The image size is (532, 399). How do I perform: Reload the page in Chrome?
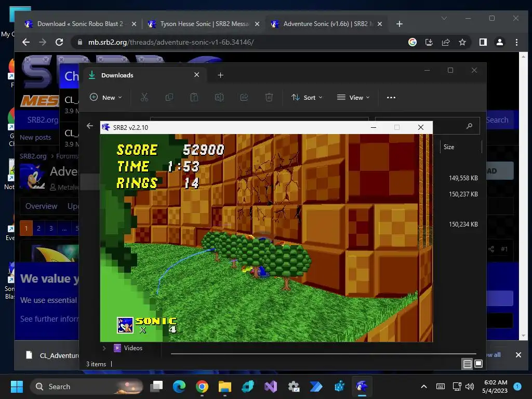59,42
